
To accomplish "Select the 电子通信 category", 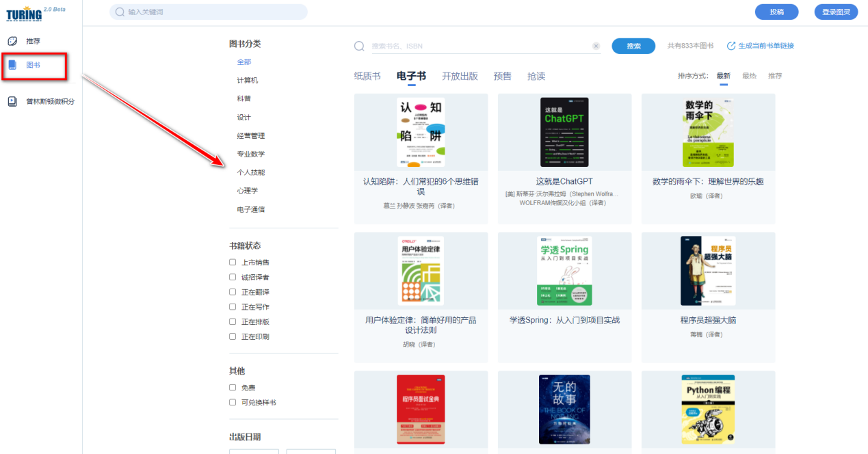I will click(x=251, y=210).
